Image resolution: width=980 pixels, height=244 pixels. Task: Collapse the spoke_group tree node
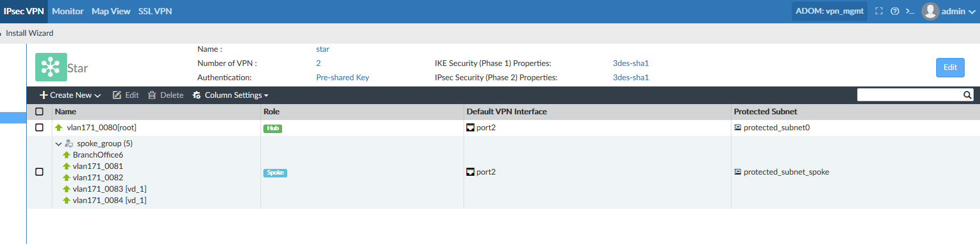pos(59,144)
